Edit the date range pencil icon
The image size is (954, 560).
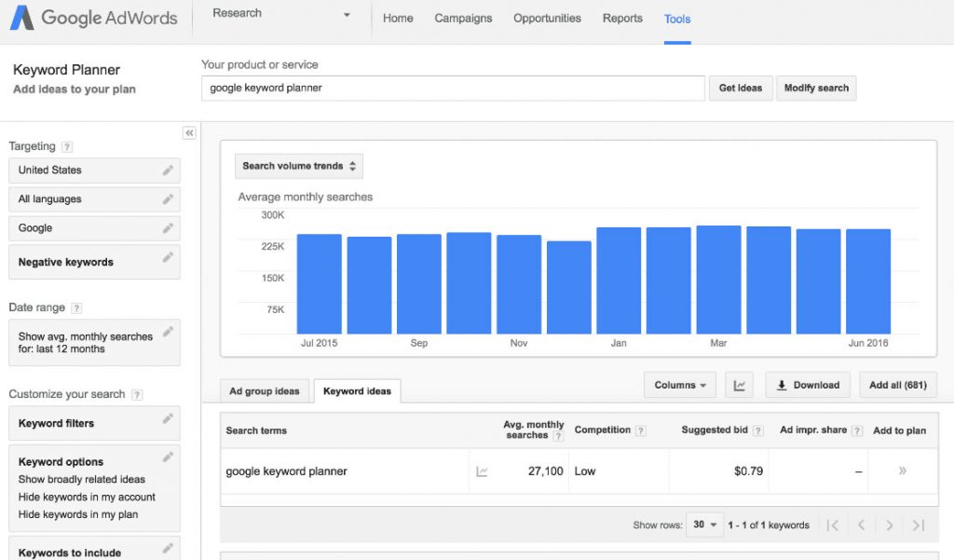tap(168, 332)
